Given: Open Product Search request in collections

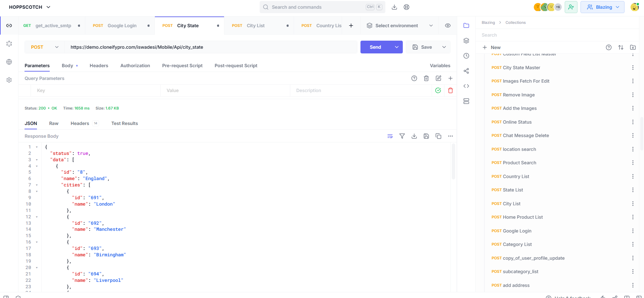Looking at the screenshot, I should click(x=519, y=163).
